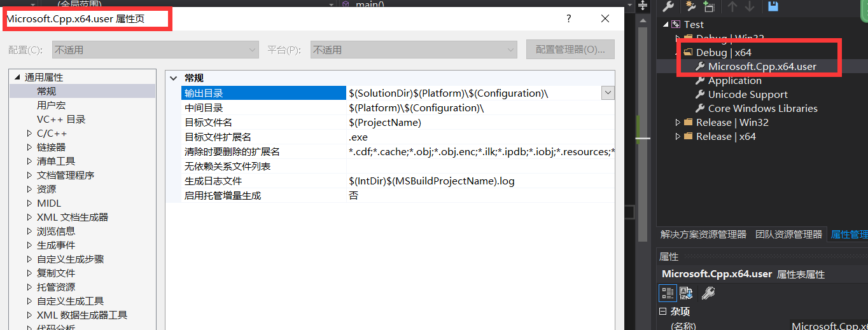The width and height of the screenshot is (868, 330).
Task: Click the 配置管理器(O)... button
Action: [570, 50]
